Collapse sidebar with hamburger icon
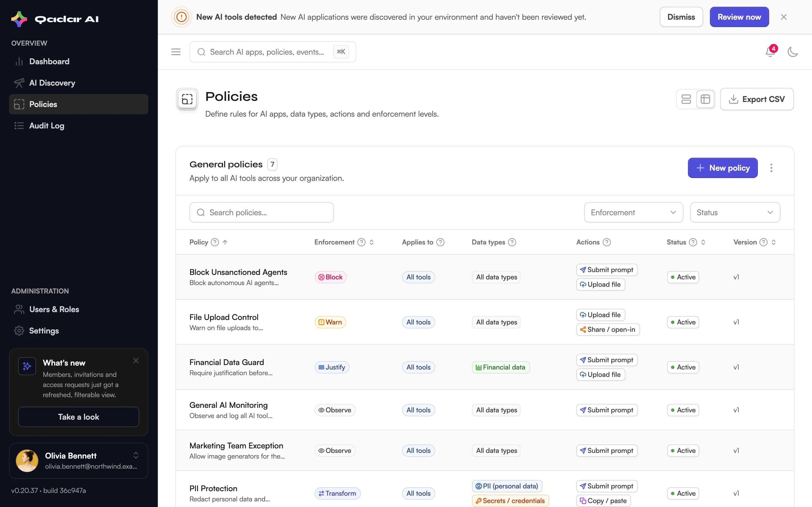The width and height of the screenshot is (812, 507). (x=176, y=52)
